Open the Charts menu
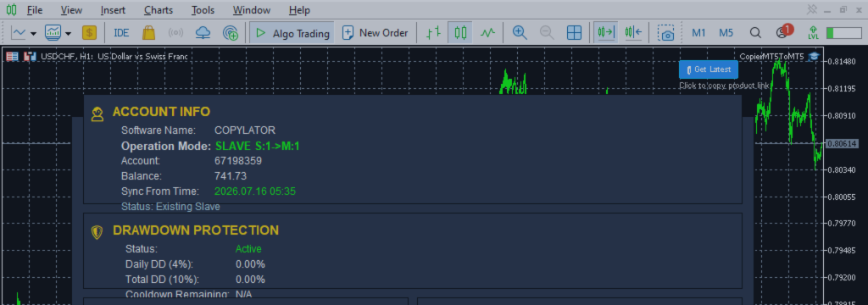Image resolution: width=868 pixels, height=305 pixels. 159,10
